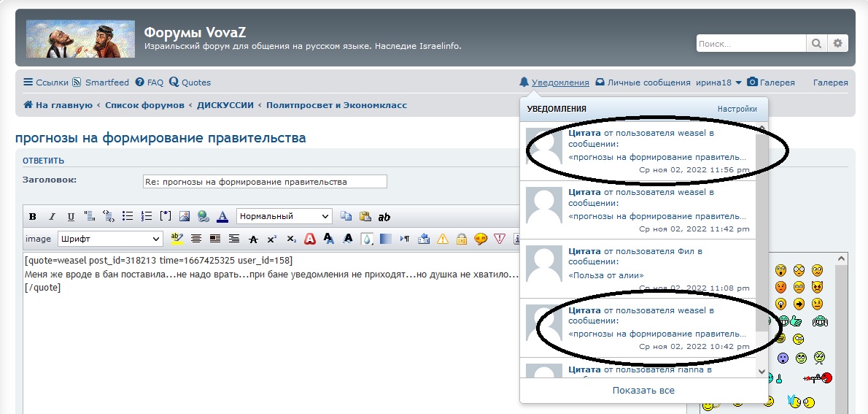Expand the Шрифт font dropdown
Screen dimensions: 868x414
tap(110, 239)
